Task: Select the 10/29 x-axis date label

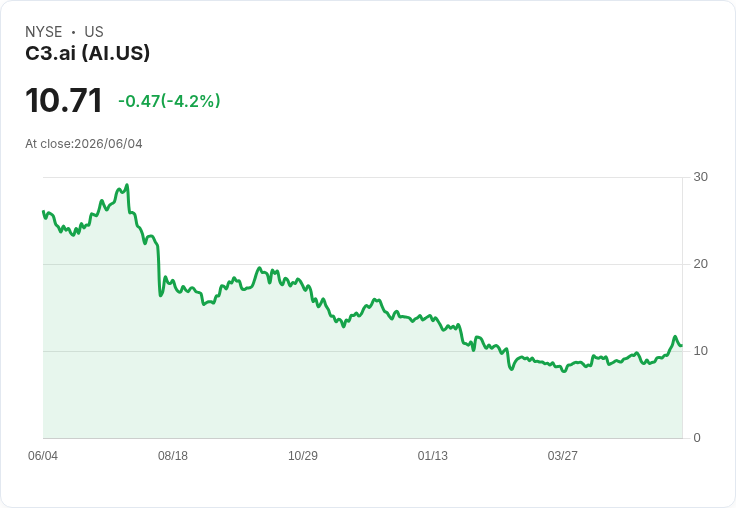Action: [303, 455]
